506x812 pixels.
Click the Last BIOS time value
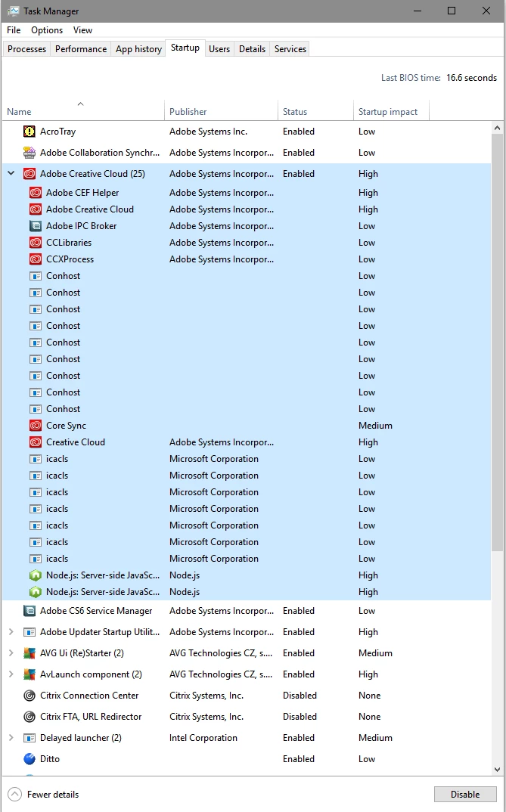[471, 78]
